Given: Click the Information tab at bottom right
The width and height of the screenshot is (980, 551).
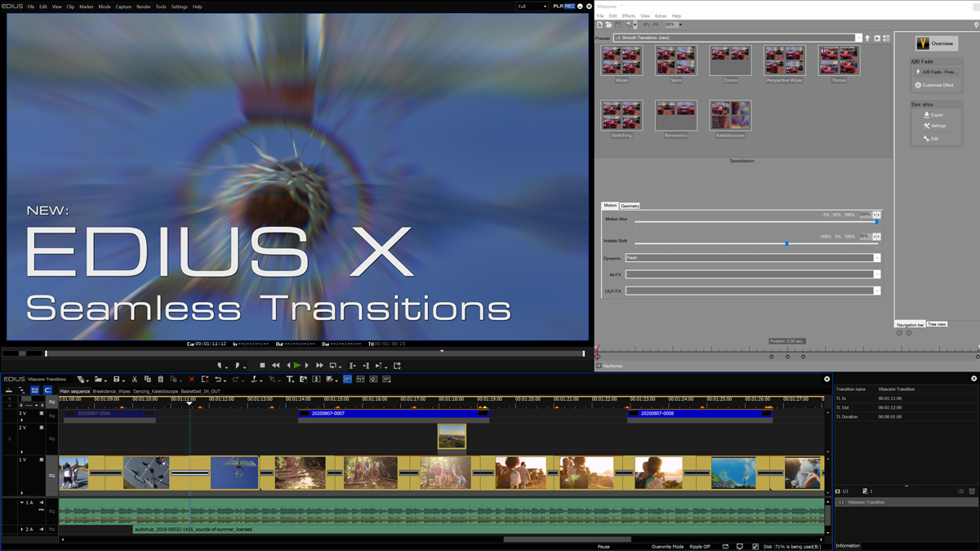Looking at the screenshot, I should [848, 545].
